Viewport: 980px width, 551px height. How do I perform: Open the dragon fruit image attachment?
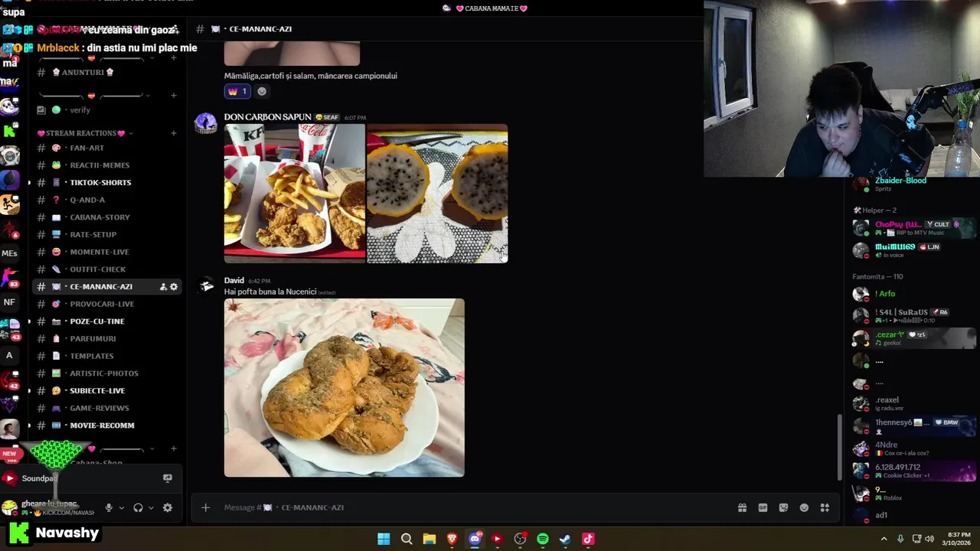(x=437, y=194)
